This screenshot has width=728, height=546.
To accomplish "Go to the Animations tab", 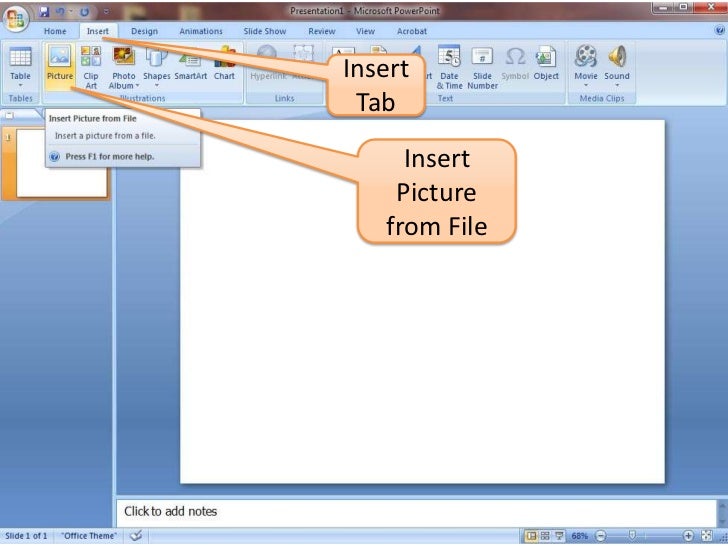I will pos(201,31).
